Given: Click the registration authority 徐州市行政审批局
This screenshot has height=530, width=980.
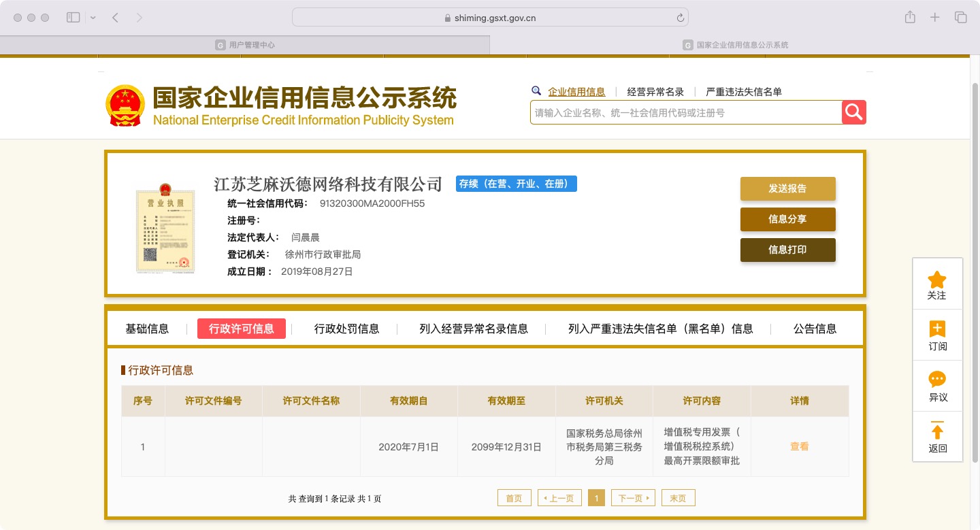Looking at the screenshot, I should 323,254.
